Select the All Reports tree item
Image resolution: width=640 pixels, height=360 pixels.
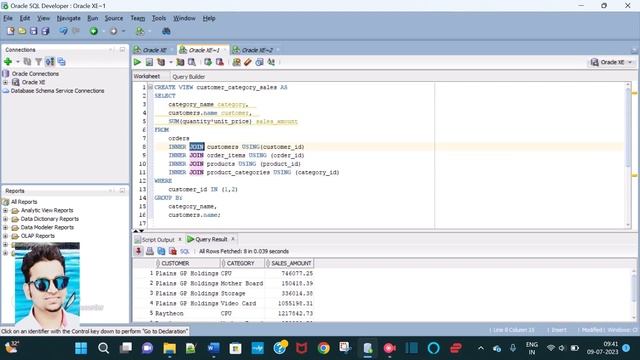tap(24, 202)
